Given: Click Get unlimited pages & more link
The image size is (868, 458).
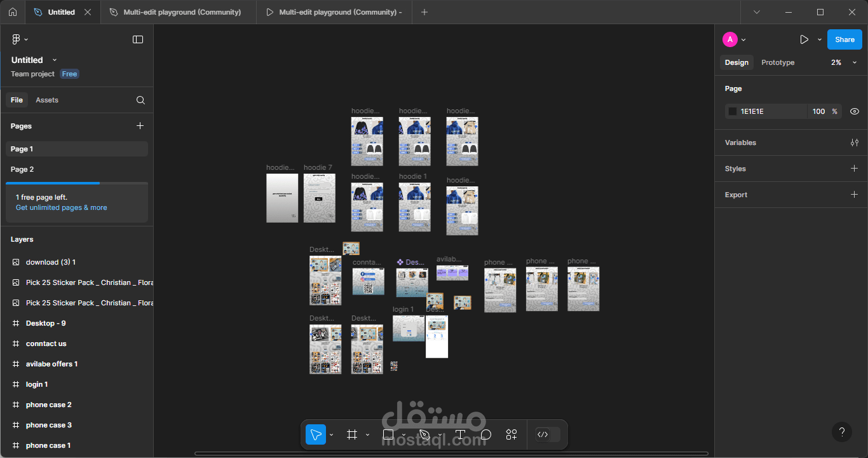Looking at the screenshot, I should (x=62, y=207).
